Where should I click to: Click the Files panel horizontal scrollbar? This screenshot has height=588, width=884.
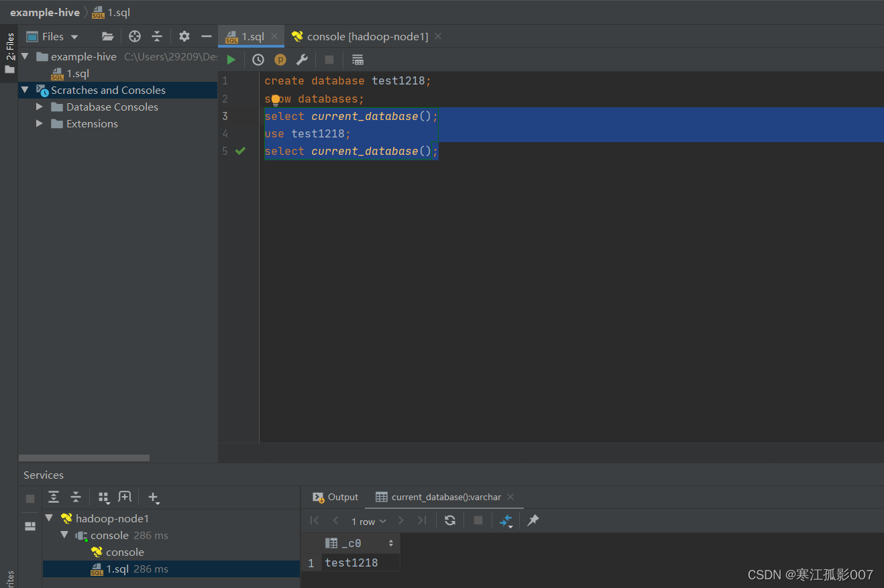[85, 458]
